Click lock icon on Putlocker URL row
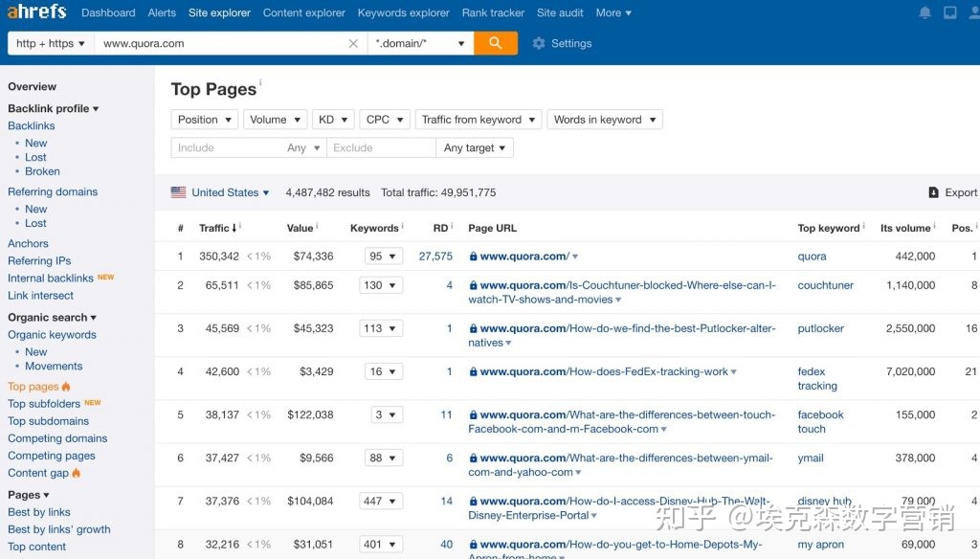Image resolution: width=980 pixels, height=559 pixels. [x=473, y=328]
